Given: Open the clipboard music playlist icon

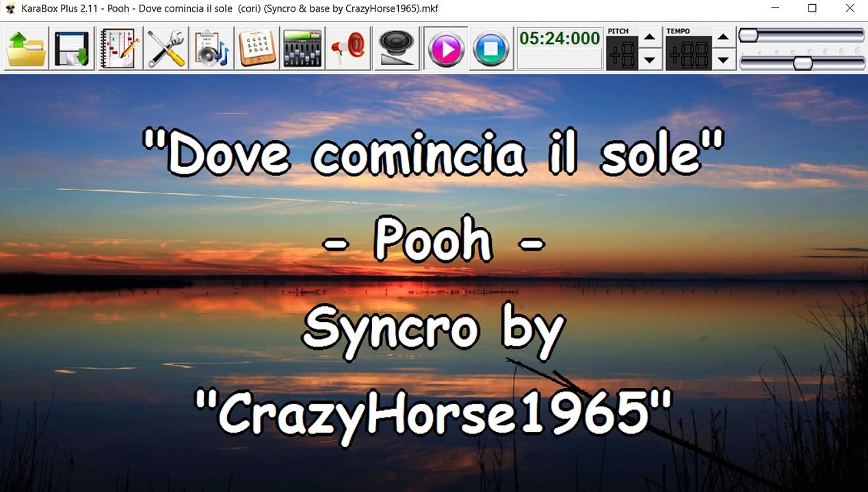Looking at the screenshot, I should tap(211, 49).
